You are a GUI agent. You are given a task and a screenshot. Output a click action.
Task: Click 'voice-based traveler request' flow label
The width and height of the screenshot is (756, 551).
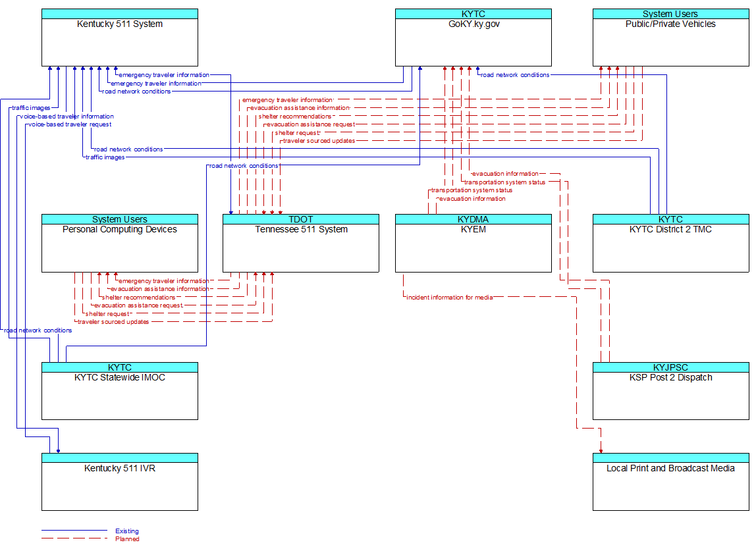point(70,124)
